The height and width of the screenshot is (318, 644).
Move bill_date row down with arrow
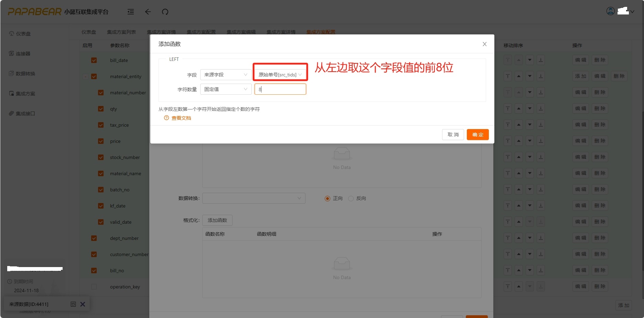[x=530, y=60]
